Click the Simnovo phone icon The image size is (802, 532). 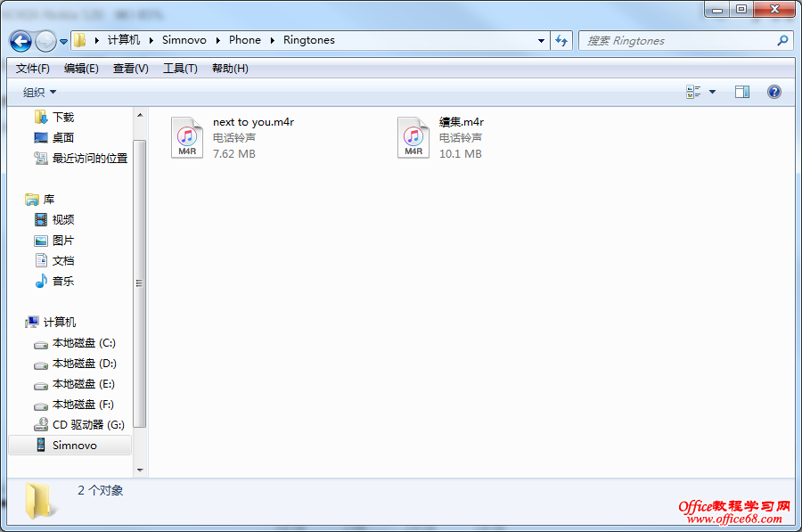coord(41,445)
